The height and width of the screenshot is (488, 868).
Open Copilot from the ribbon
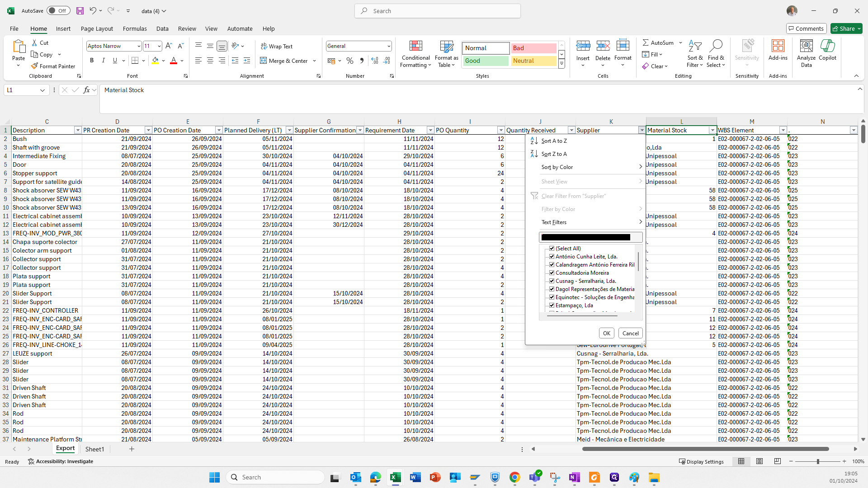click(x=827, y=47)
